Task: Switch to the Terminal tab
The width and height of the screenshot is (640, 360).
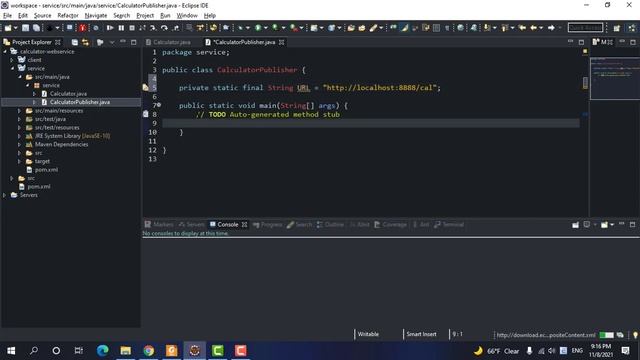Action: click(x=449, y=224)
